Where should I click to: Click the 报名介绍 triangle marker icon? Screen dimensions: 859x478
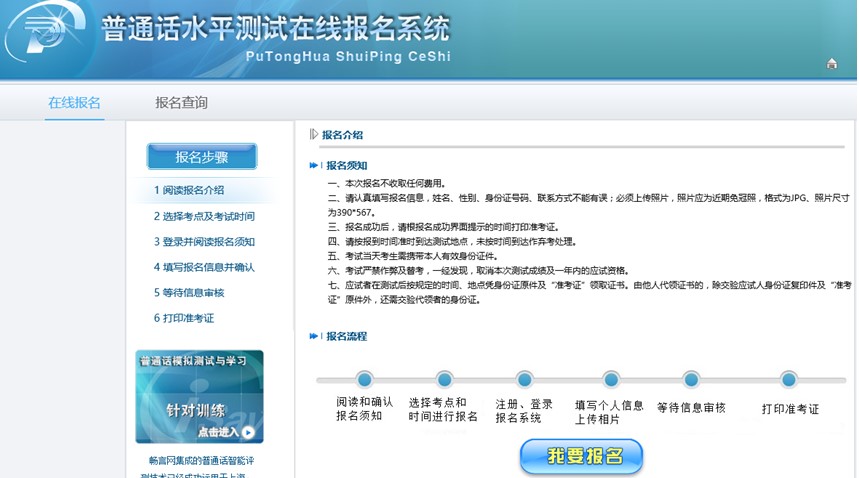tap(314, 134)
